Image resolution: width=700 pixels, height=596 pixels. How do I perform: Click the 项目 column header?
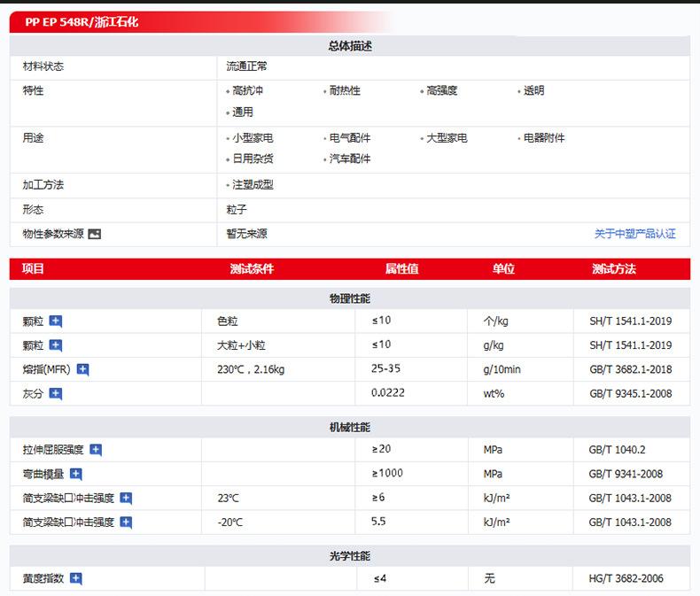coord(33,269)
